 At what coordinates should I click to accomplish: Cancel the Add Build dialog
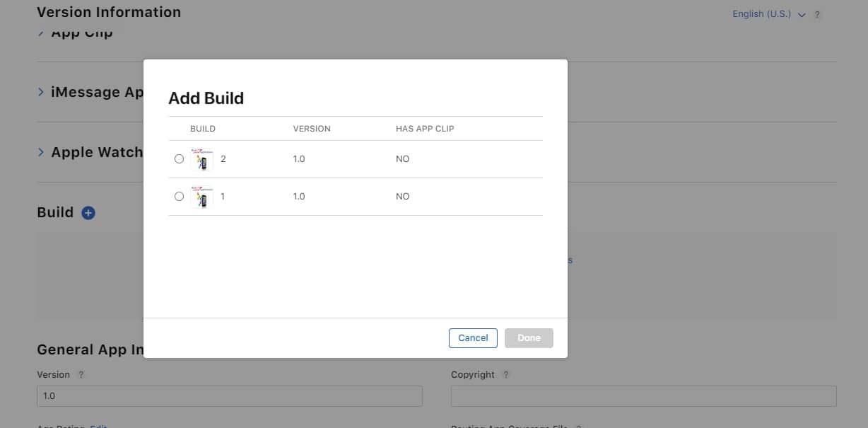tap(473, 338)
